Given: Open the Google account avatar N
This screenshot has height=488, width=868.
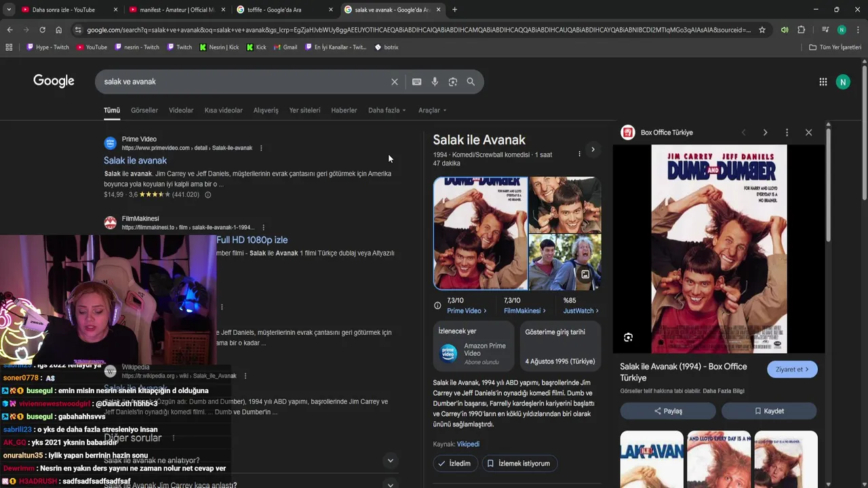Looking at the screenshot, I should point(843,82).
